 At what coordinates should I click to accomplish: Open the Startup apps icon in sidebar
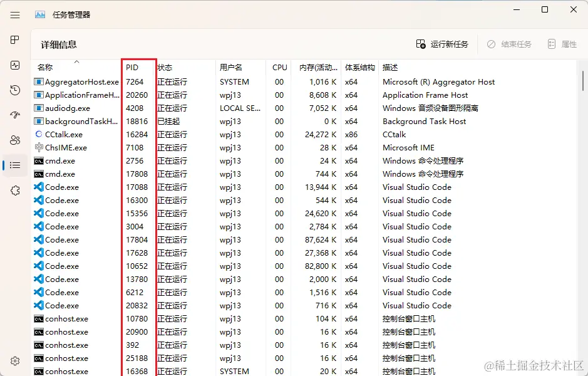pyautogui.click(x=15, y=115)
